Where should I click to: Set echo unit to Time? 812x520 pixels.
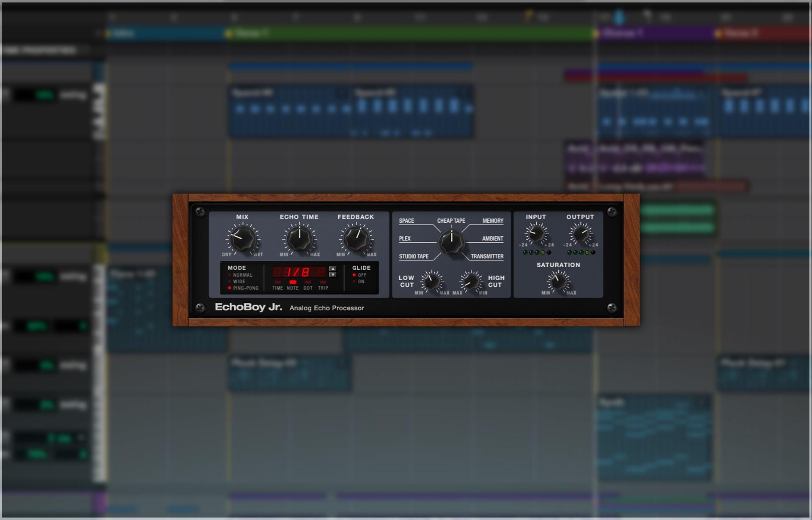(277, 285)
